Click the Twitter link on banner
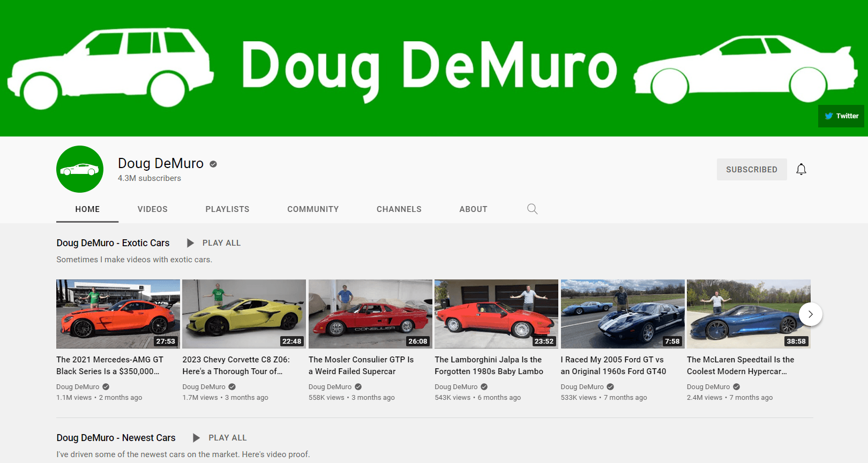The image size is (868, 463). coord(841,116)
